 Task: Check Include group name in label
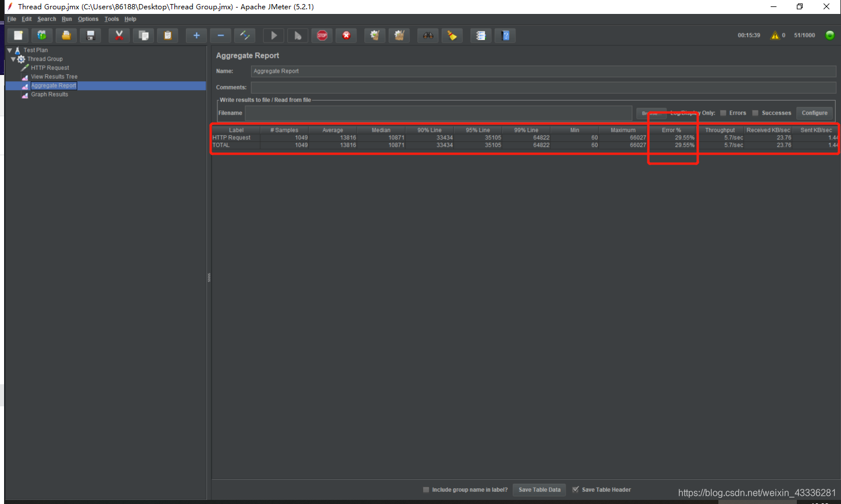tap(426, 489)
